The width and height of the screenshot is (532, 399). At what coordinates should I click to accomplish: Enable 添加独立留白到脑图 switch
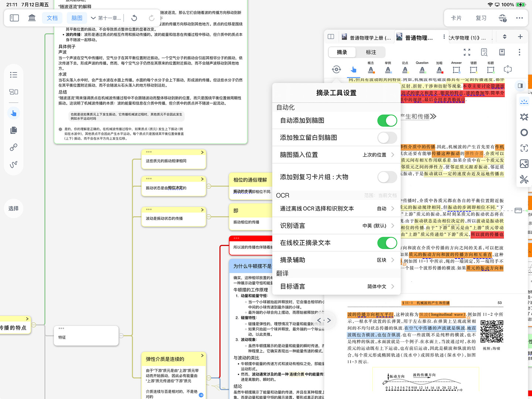click(x=387, y=138)
